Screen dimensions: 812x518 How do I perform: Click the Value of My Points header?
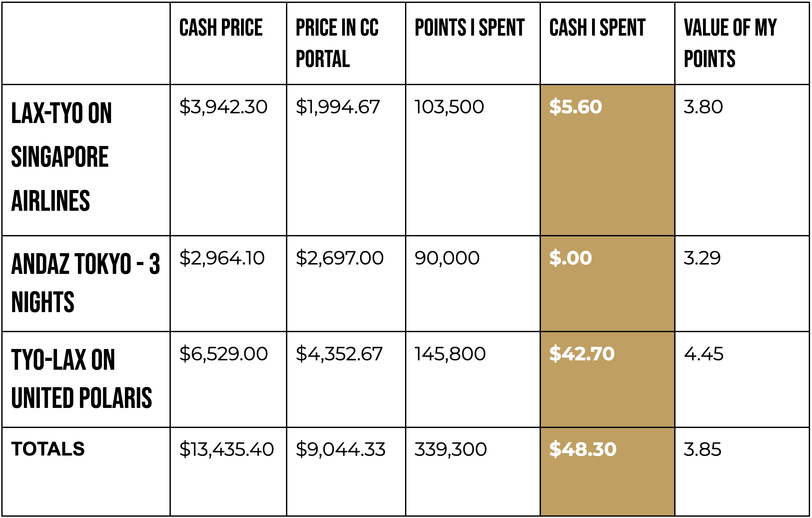pos(730,43)
